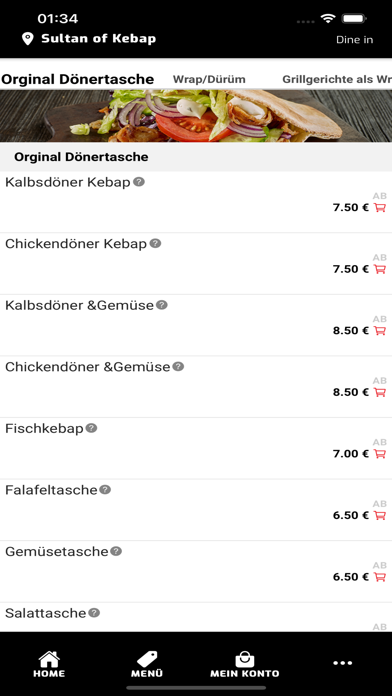
Task: Add Kalbsdöner Kebap to cart
Action: [380, 207]
